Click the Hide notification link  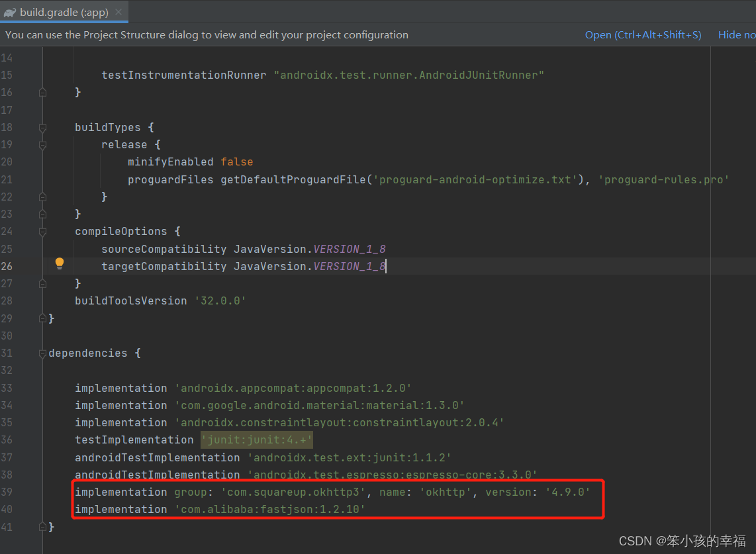coord(737,34)
